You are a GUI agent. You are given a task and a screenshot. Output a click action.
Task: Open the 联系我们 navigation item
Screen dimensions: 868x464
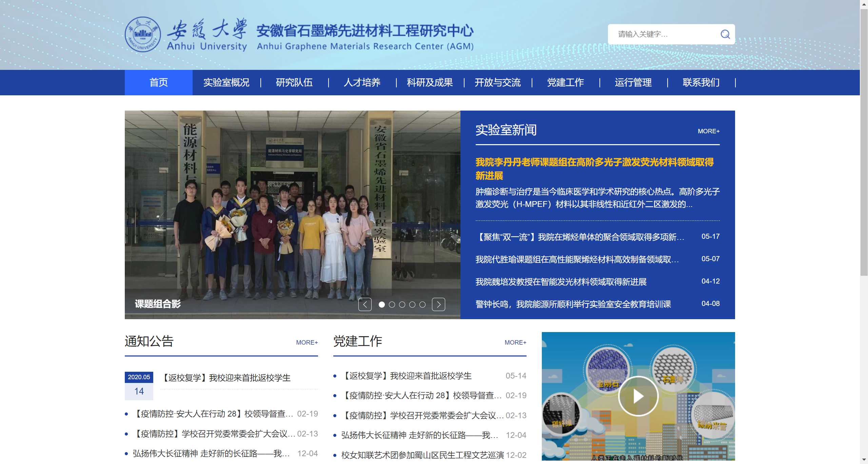(x=701, y=82)
